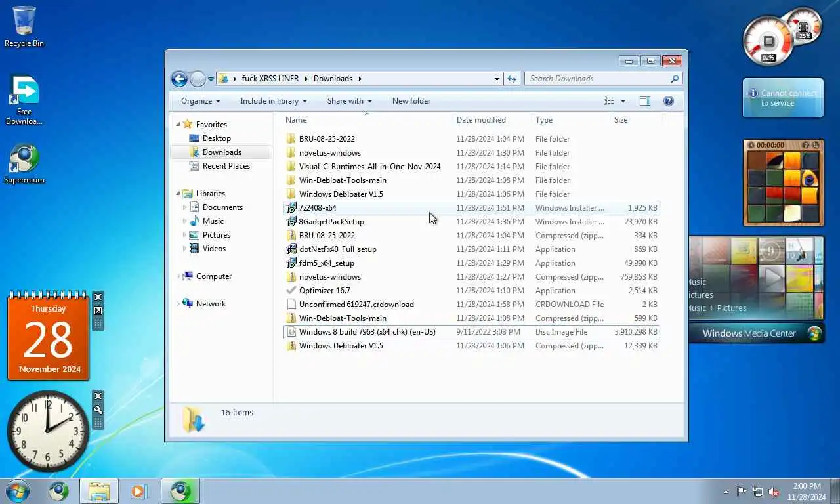Open address bar previous locations dropdown
840x504 pixels.
[497, 79]
